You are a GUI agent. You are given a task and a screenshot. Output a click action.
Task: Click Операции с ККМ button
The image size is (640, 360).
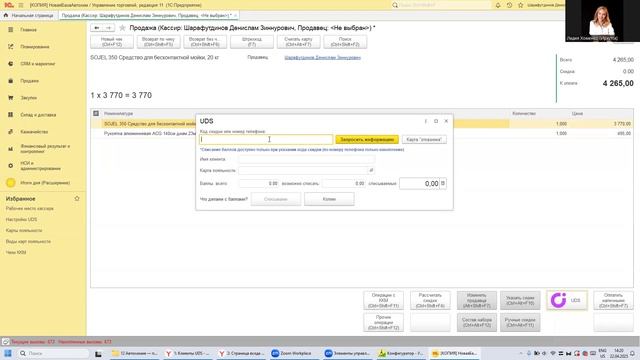pyautogui.click(x=383, y=300)
